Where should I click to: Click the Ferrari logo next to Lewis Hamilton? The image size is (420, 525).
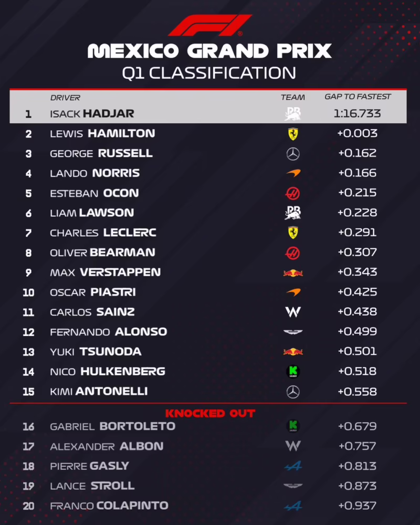292,134
